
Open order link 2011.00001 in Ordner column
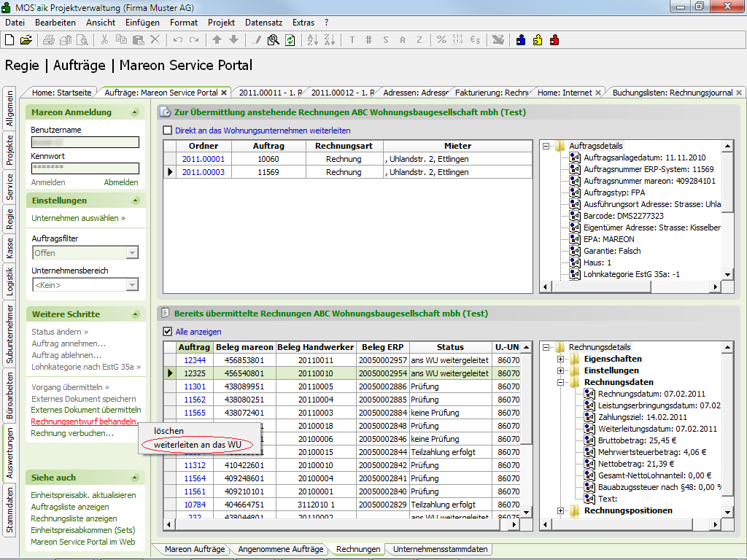click(x=204, y=159)
